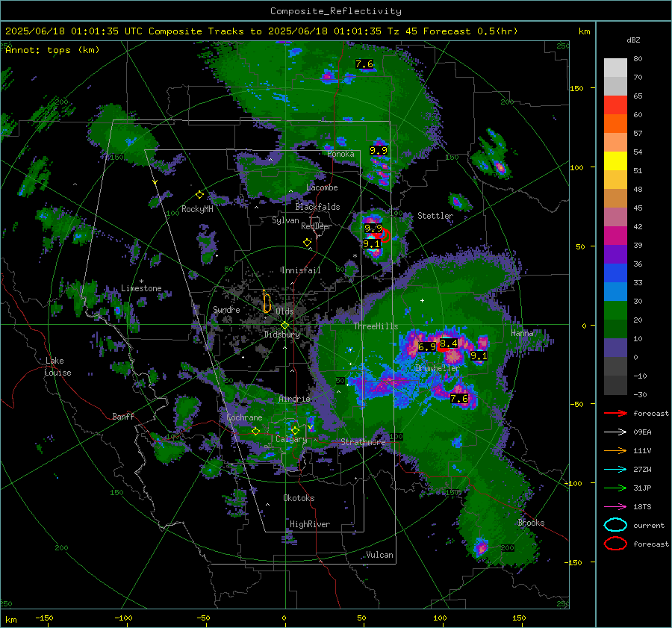Select the Ponoka city label

340,154
